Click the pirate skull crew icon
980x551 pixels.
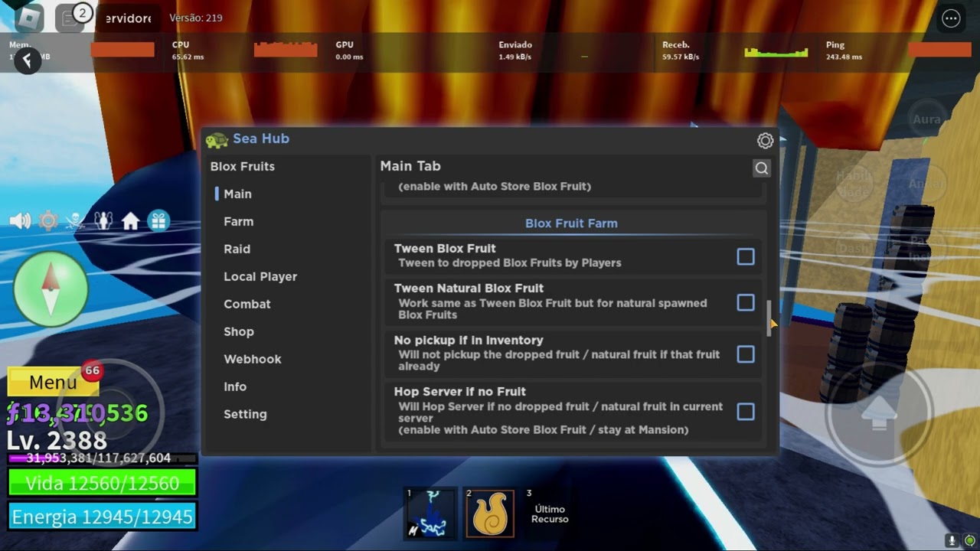75,221
